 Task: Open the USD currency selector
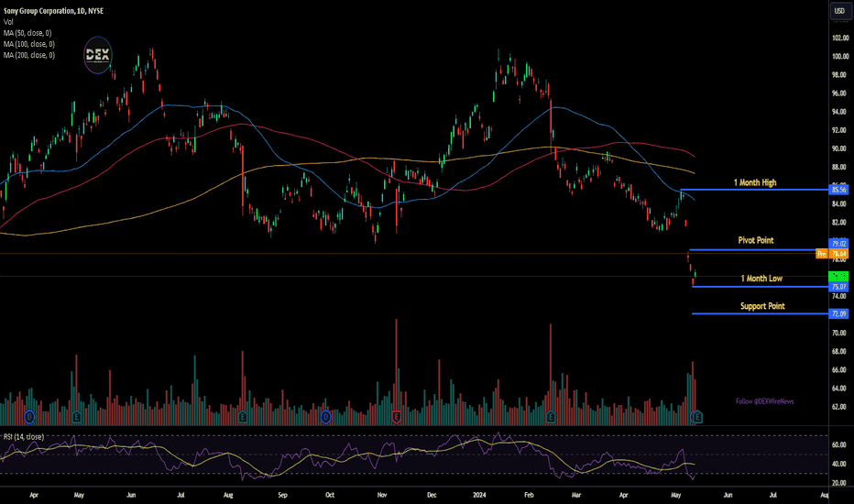[840, 11]
